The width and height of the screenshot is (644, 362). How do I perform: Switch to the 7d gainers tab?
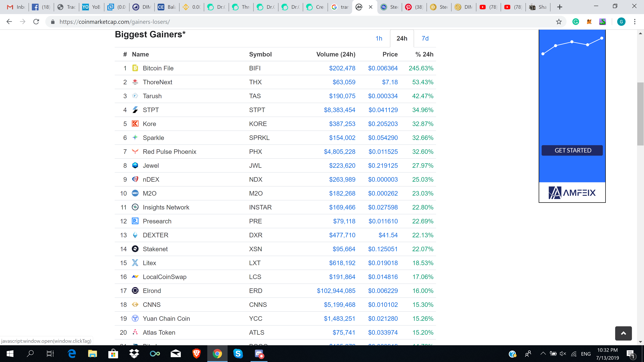coord(425,39)
